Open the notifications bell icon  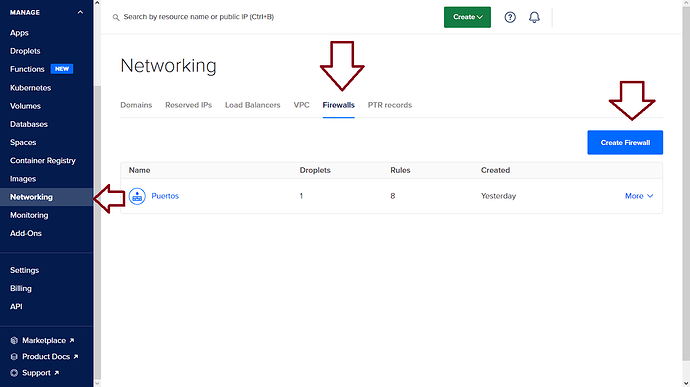coord(534,17)
